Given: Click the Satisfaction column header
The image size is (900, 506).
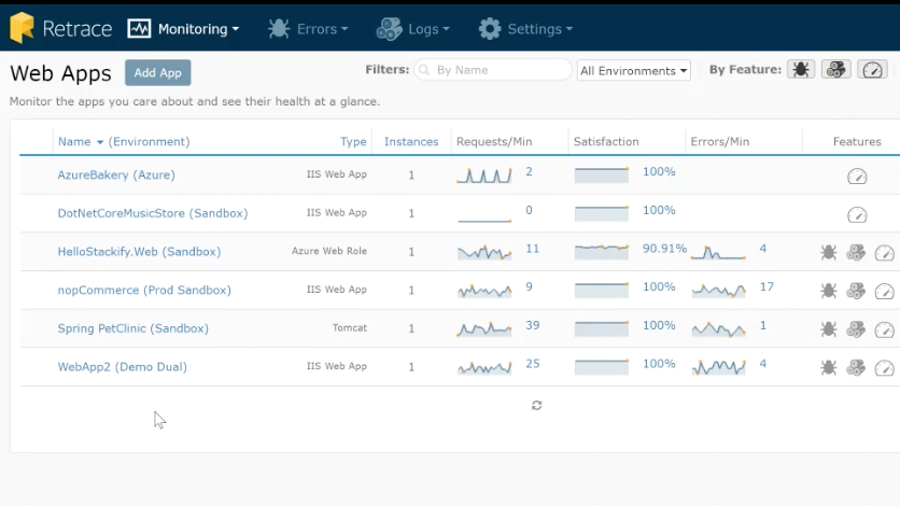Looking at the screenshot, I should [606, 142].
